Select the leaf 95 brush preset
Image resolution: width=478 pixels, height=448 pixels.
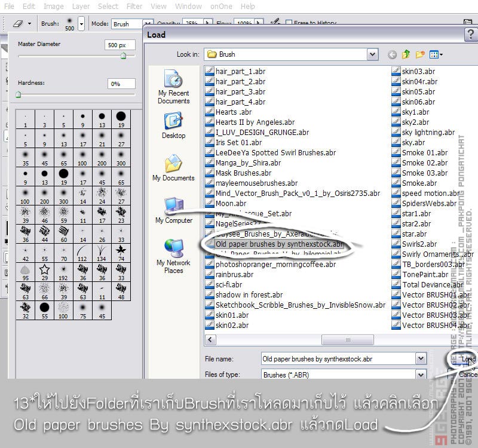(x=25, y=272)
